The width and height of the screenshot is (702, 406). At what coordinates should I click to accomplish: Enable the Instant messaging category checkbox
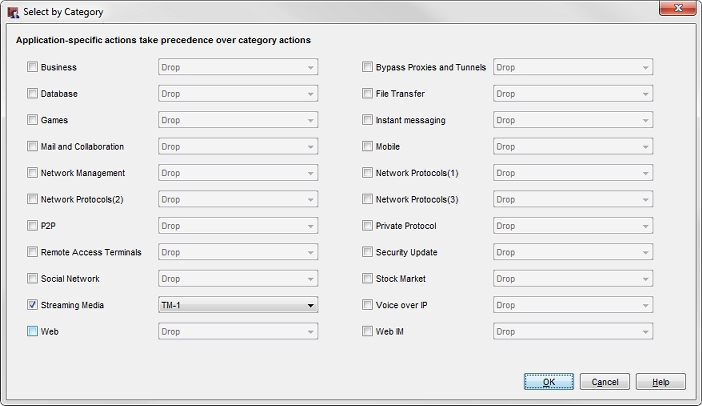click(368, 120)
